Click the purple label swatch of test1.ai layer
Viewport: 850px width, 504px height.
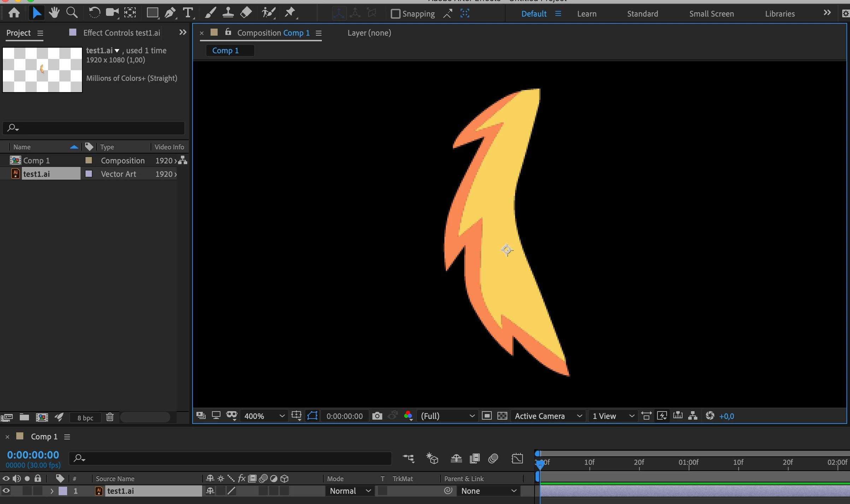[63, 491]
